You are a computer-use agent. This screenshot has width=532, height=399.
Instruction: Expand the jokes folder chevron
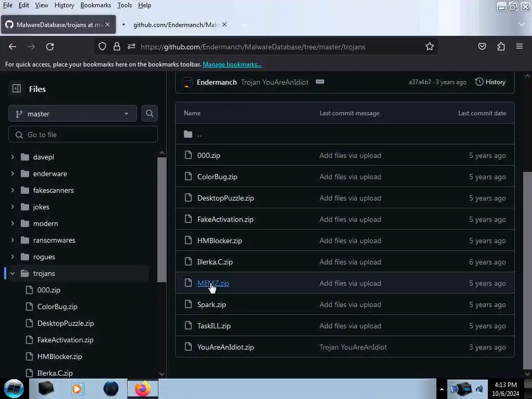coord(12,207)
